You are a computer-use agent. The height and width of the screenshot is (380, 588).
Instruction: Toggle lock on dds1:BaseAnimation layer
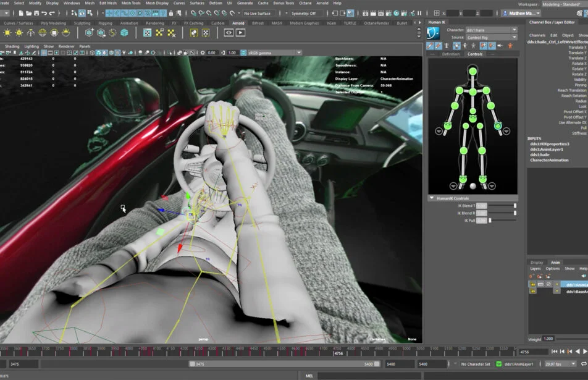click(x=540, y=291)
